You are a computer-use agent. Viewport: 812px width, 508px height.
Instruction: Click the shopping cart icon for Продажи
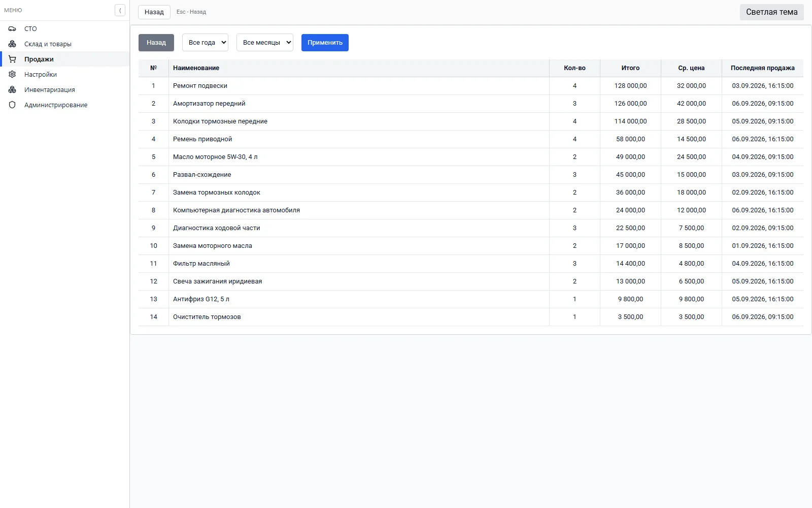12,59
